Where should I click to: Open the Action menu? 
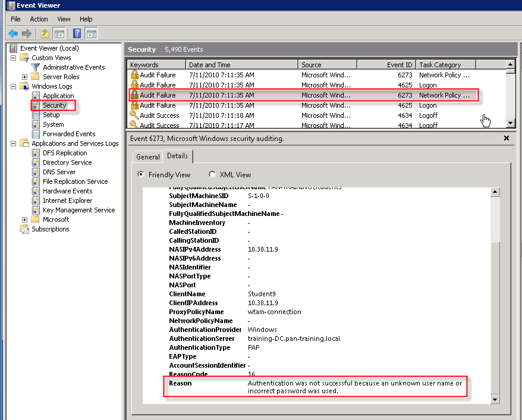(39, 19)
